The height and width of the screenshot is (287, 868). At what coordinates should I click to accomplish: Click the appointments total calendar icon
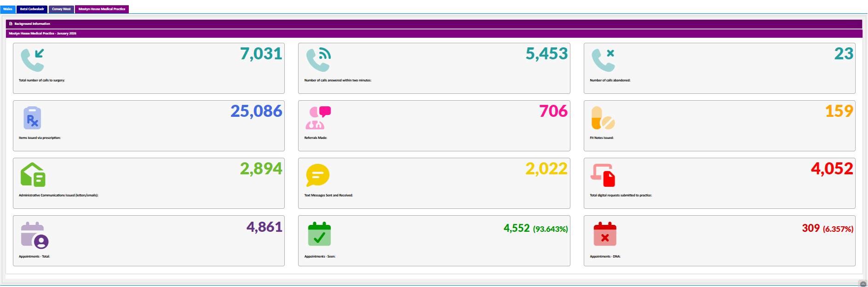pos(34,235)
